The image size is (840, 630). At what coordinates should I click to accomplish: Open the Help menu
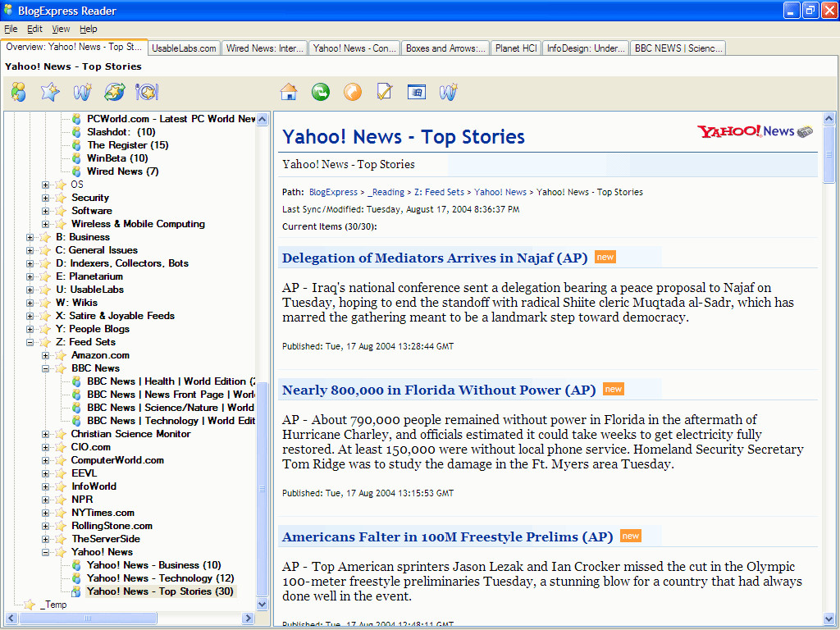(x=89, y=29)
